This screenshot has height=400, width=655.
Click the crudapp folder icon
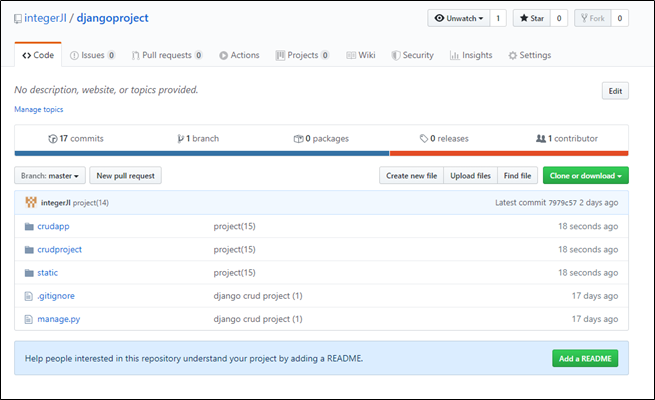pyautogui.click(x=29, y=226)
